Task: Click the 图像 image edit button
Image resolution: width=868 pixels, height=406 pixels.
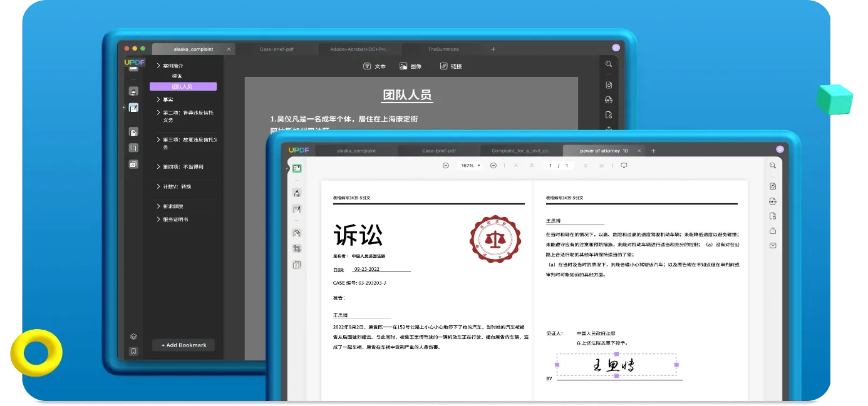Action: point(410,66)
